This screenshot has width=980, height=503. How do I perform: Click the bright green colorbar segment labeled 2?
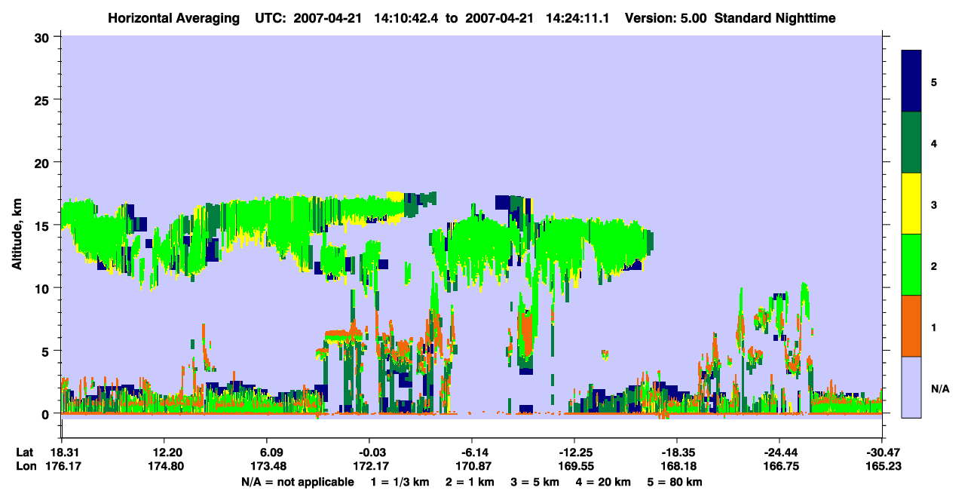click(x=911, y=265)
